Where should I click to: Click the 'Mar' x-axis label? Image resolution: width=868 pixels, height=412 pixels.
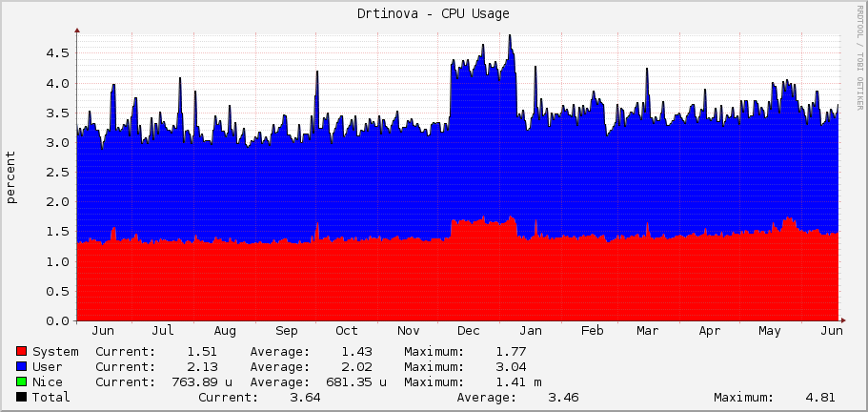[648, 331]
